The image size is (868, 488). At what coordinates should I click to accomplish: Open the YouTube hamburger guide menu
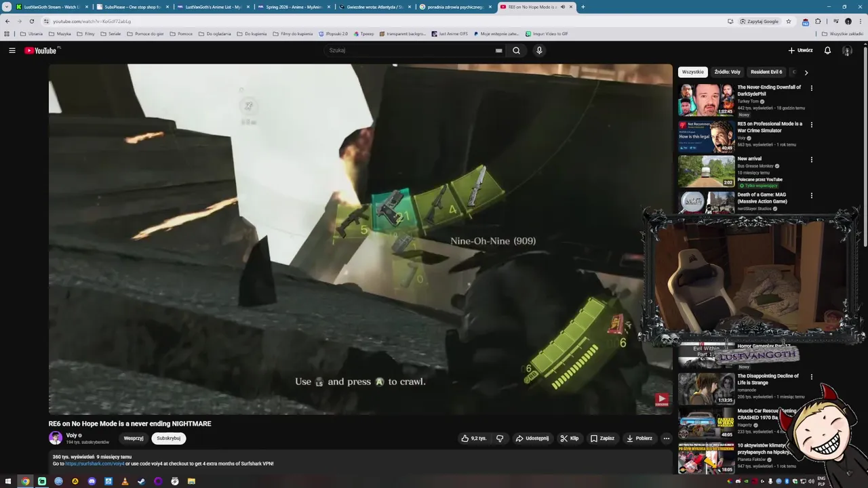(12, 50)
